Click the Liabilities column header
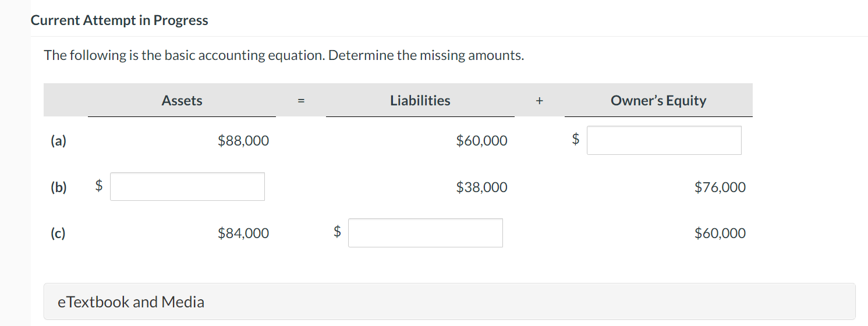 point(420,100)
